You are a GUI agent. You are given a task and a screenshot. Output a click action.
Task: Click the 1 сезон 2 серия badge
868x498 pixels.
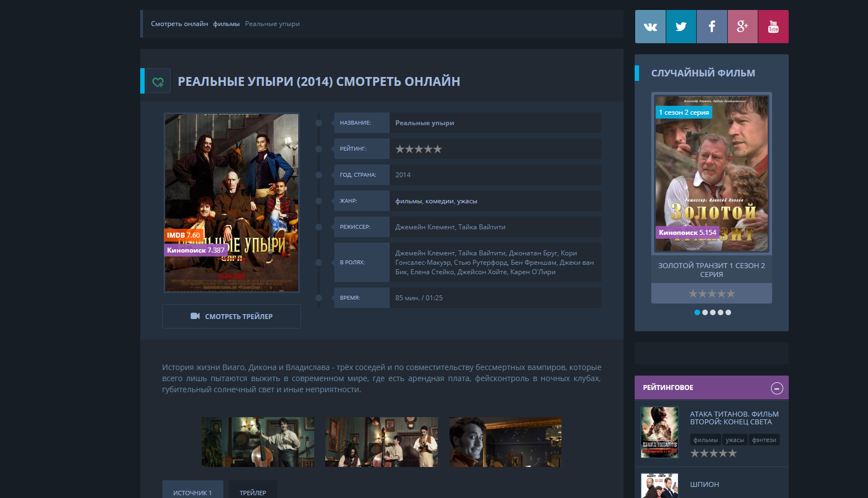point(684,112)
